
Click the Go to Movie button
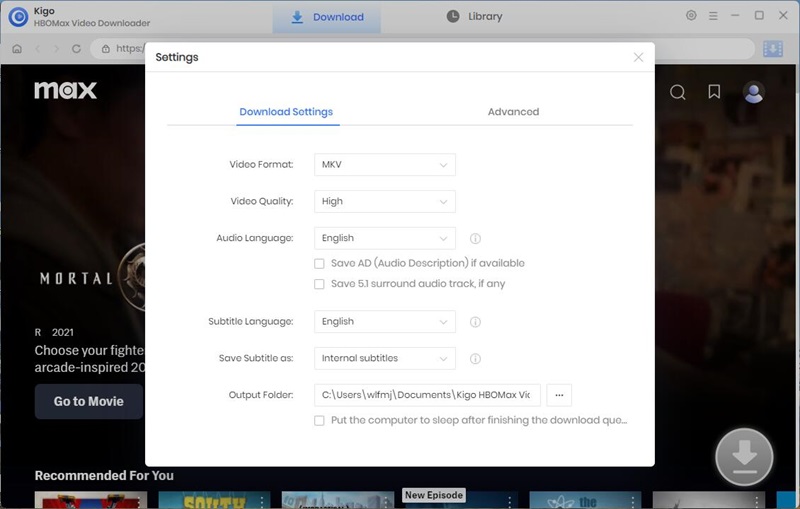coord(89,401)
